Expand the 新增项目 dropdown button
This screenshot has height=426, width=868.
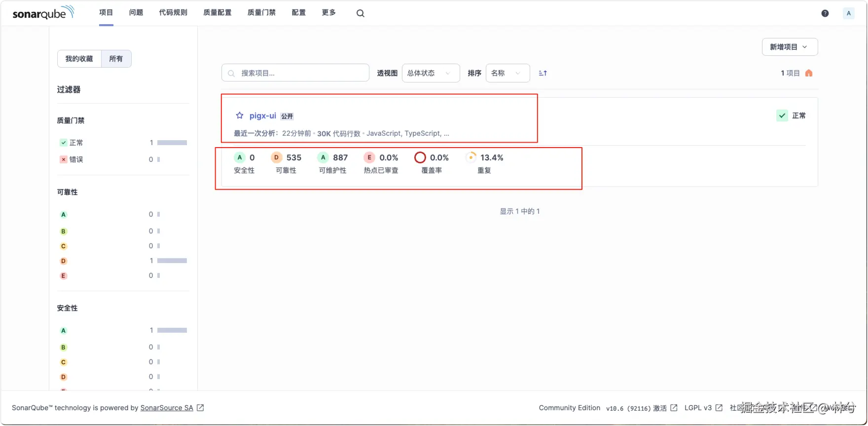[x=790, y=47]
